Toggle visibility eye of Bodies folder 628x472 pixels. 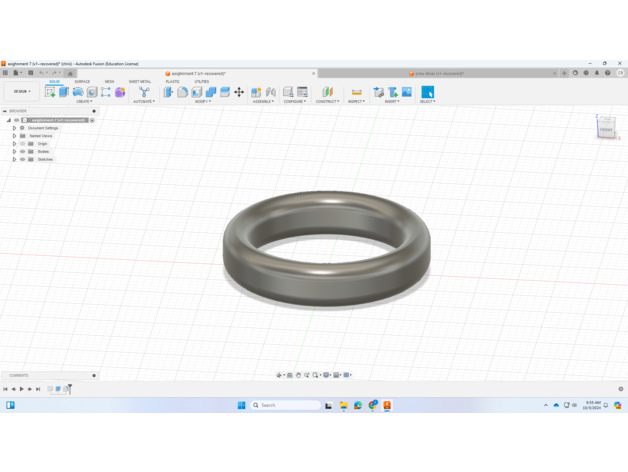(x=23, y=152)
